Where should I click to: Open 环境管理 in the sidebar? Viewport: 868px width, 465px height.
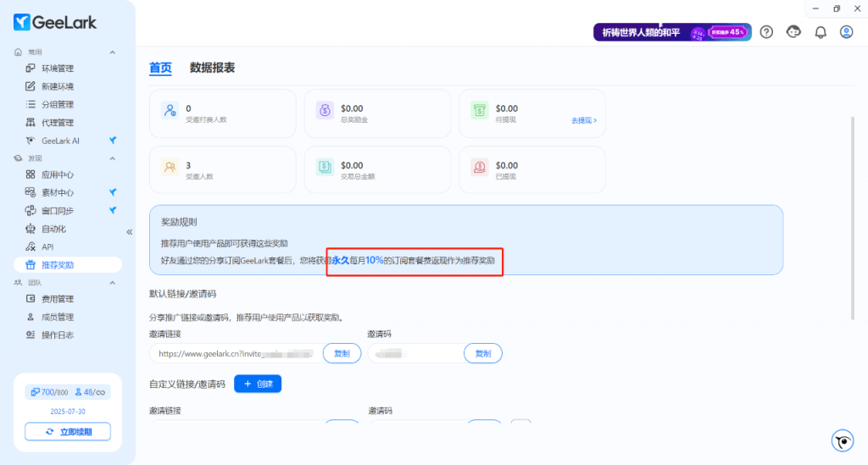click(x=58, y=69)
